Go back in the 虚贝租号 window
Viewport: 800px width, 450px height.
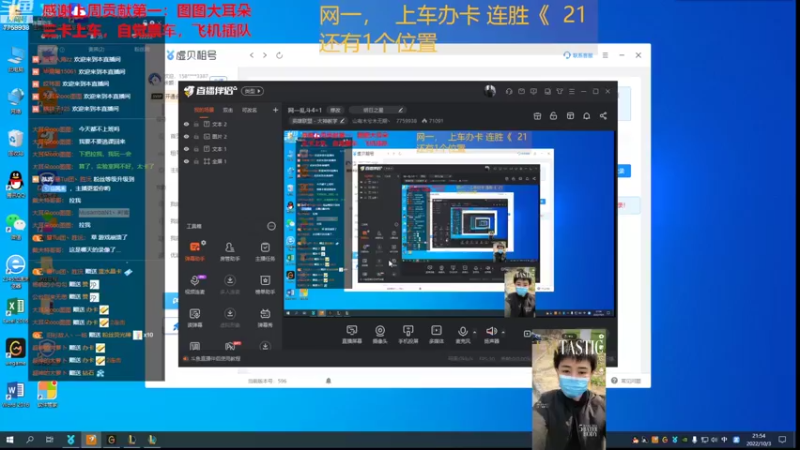coord(252,55)
